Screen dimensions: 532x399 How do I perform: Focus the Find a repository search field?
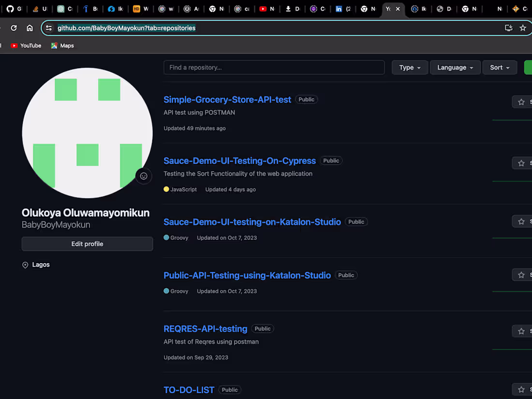pyautogui.click(x=274, y=68)
